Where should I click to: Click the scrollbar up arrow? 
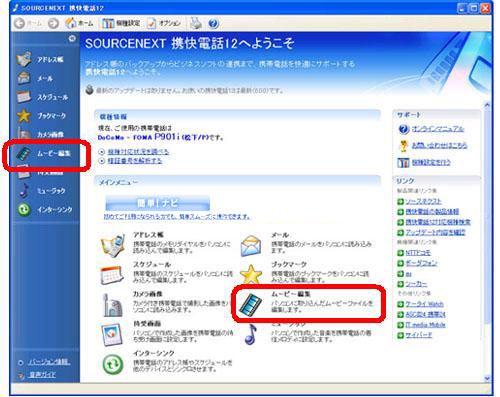coord(487,105)
